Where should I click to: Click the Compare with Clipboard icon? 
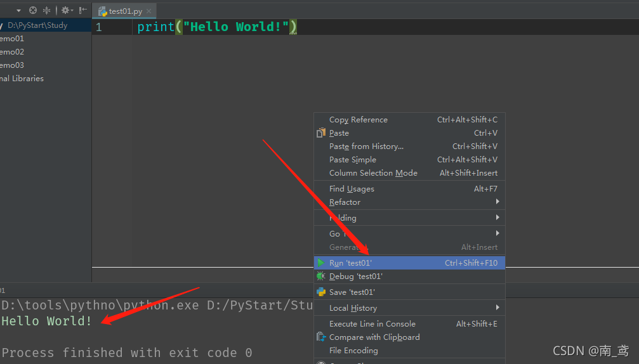tap(321, 337)
